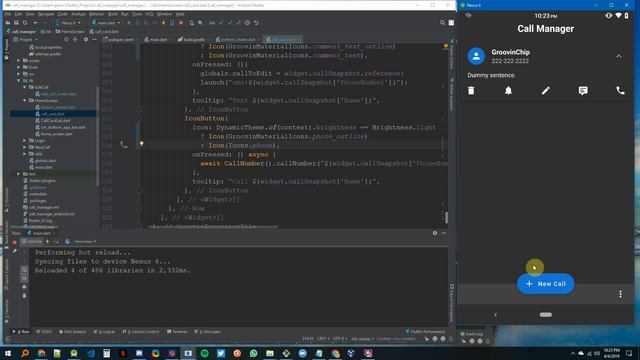This screenshot has width=640, height=360.
Task: Click the undo/revert arrow in the toolbar
Action: (x=256, y=23)
